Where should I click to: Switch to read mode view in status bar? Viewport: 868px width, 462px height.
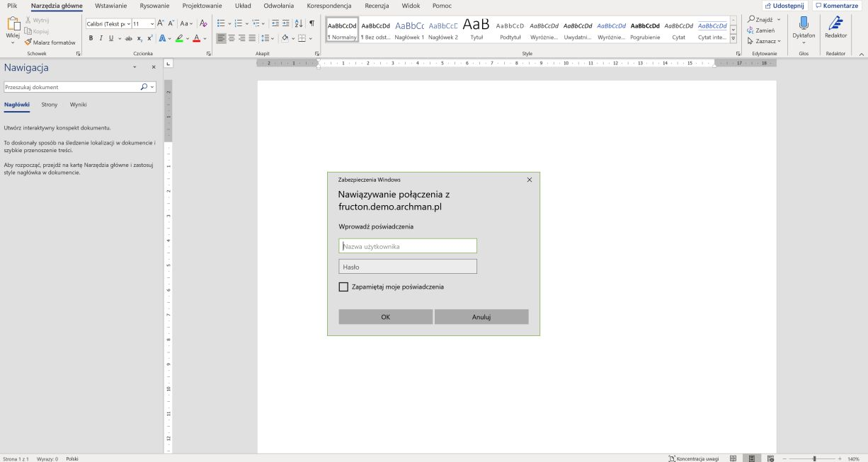click(733, 458)
